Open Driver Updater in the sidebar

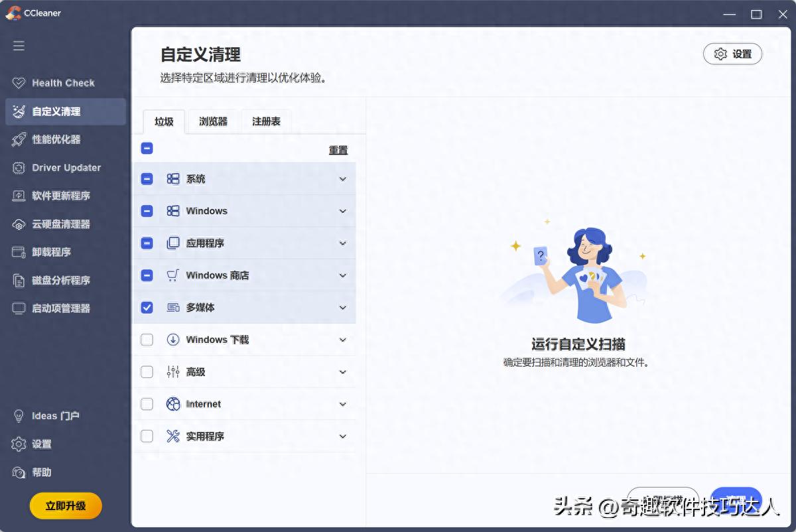coord(66,168)
